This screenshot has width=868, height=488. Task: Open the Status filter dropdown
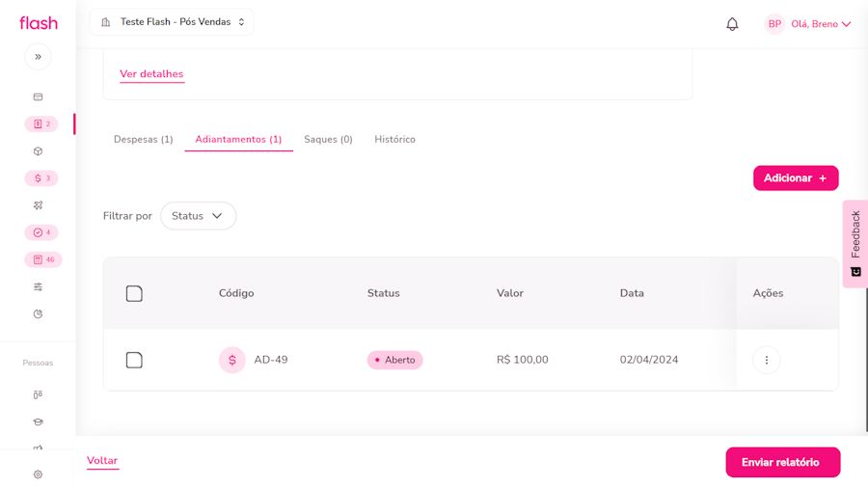[x=198, y=216]
